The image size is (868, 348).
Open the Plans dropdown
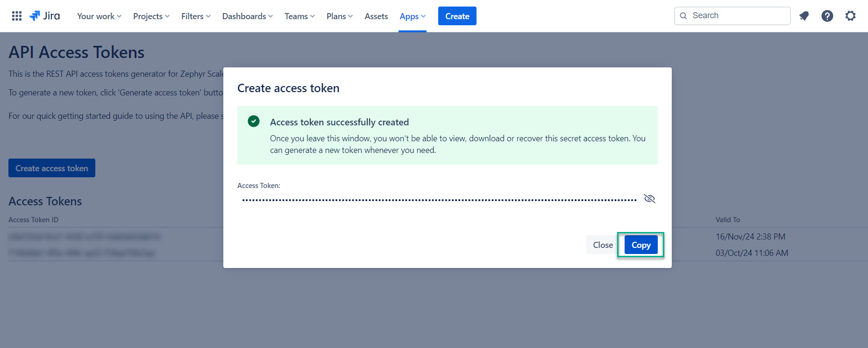(x=340, y=16)
